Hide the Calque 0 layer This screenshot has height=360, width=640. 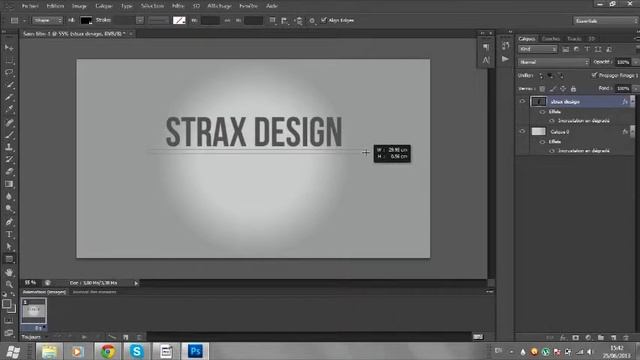pos(522,131)
